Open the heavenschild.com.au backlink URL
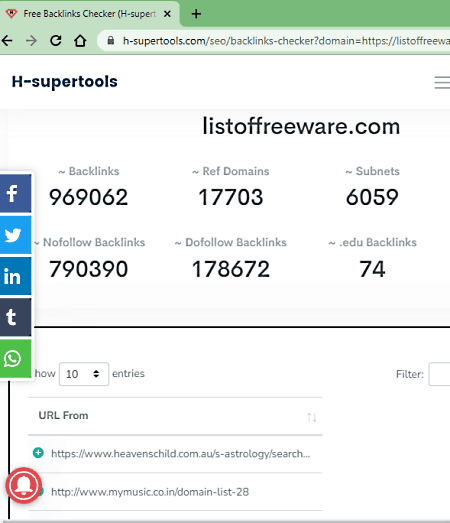The width and height of the screenshot is (450, 523). pos(180,454)
